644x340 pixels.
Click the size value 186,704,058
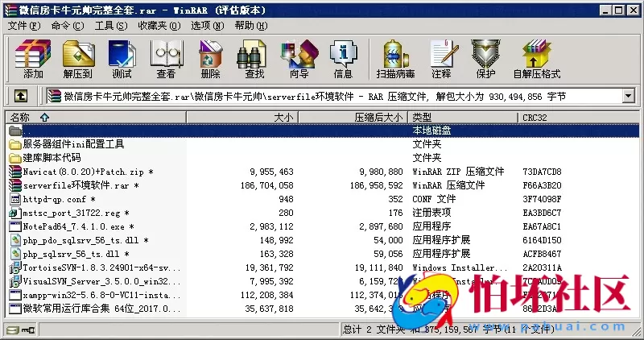tap(267, 185)
